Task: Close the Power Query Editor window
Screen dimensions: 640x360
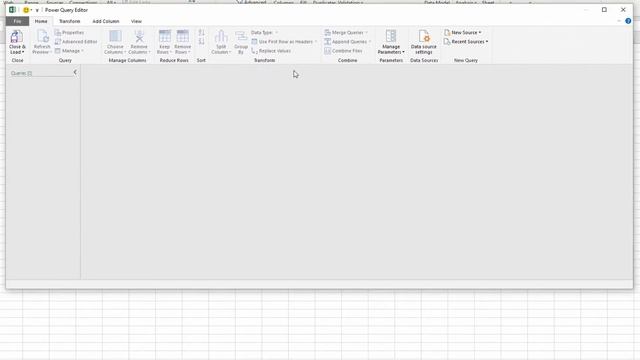Action: [623, 10]
